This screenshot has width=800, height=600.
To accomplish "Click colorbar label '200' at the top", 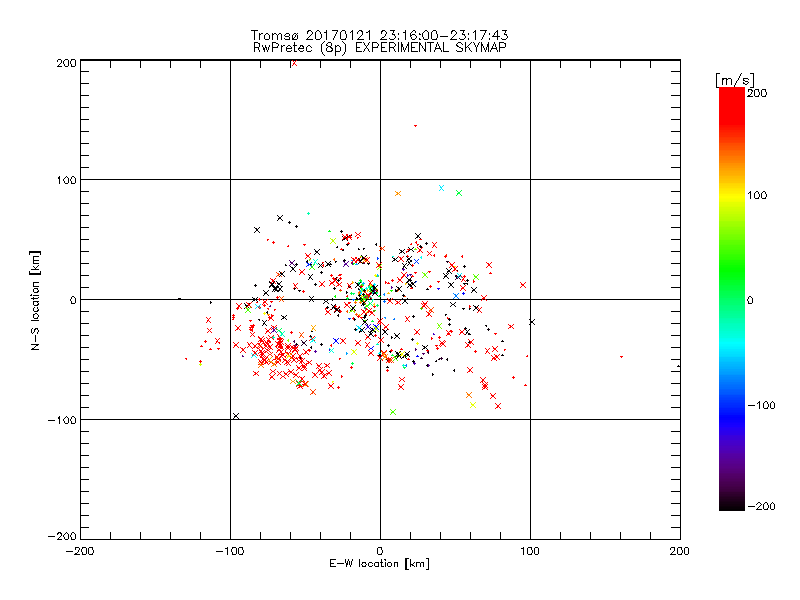I will point(757,93).
